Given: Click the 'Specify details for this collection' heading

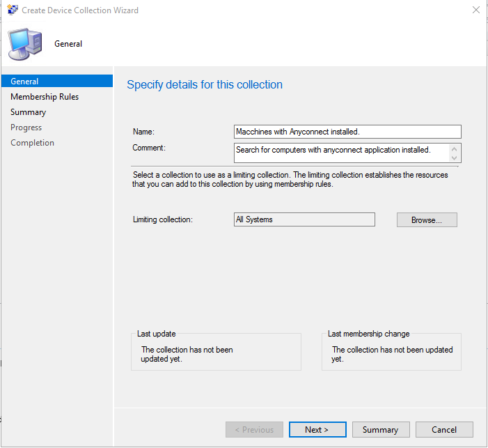Looking at the screenshot, I should pos(205,84).
